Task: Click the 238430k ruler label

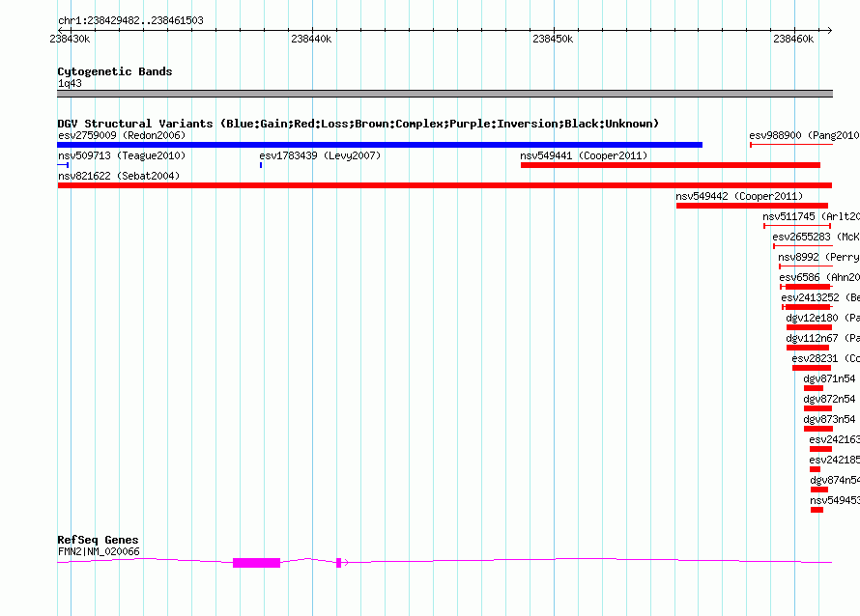Action: [x=70, y=39]
